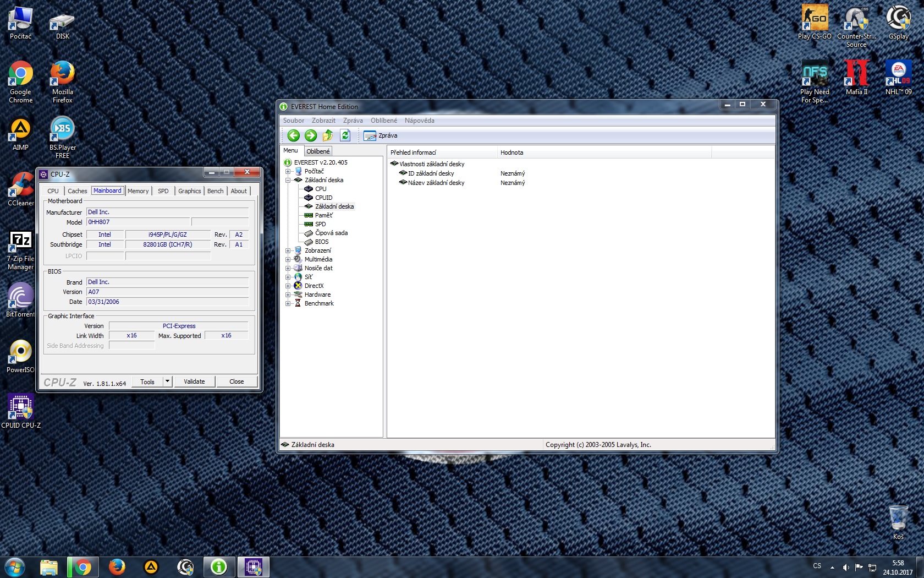924x578 pixels.
Task: Click the Zpráva report toolbar button
Action: pos(381,135)
